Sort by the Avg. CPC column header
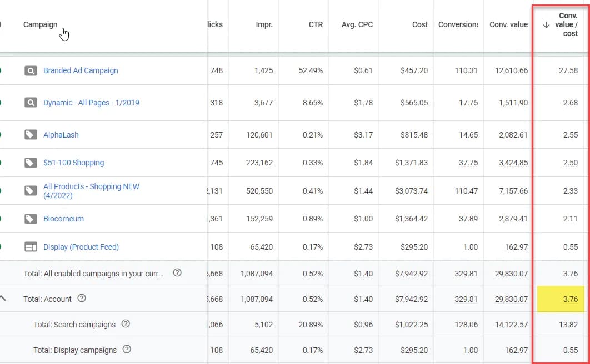590x364 pixels. point(357,24)
